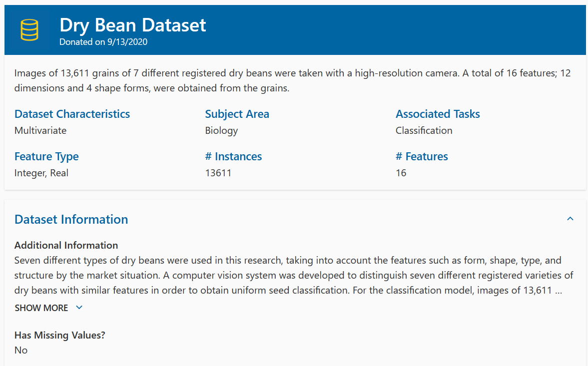Click the Dataset Information heading
This screenshot has width=588, height=366.
[x=71, y=219]
